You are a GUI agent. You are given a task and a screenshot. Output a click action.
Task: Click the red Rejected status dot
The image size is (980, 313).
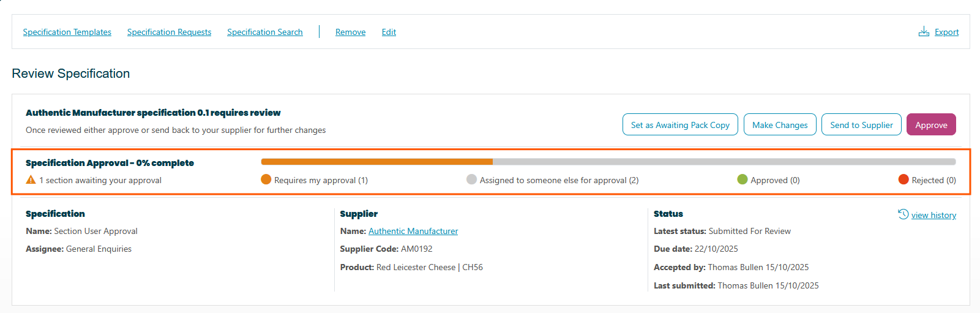tap(903, 179)
